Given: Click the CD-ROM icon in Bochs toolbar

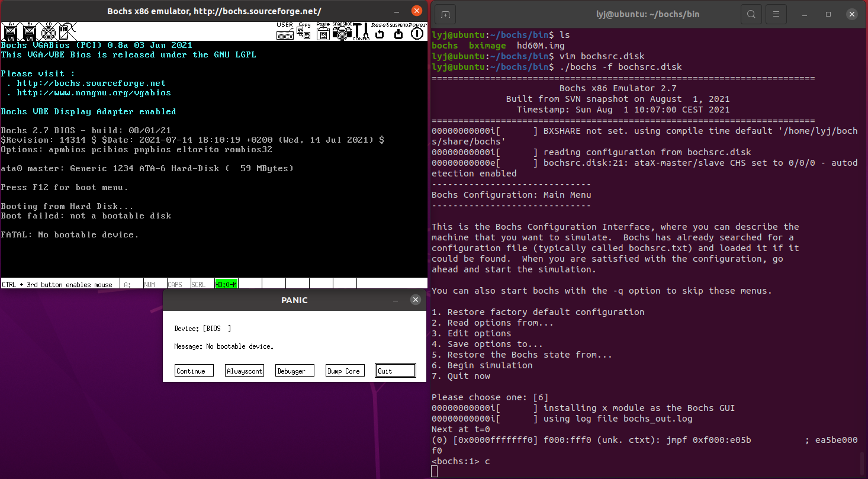Looking at the screenshot, I should (x=48, y=31).
